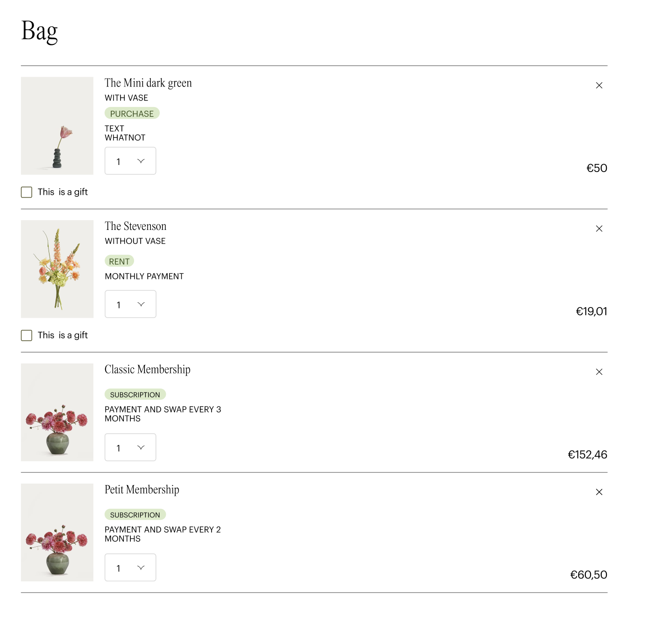The height and width of the screenshot is (644, 654).
Task: Remove Petit Membership using X icon
Action: (599, 492)
